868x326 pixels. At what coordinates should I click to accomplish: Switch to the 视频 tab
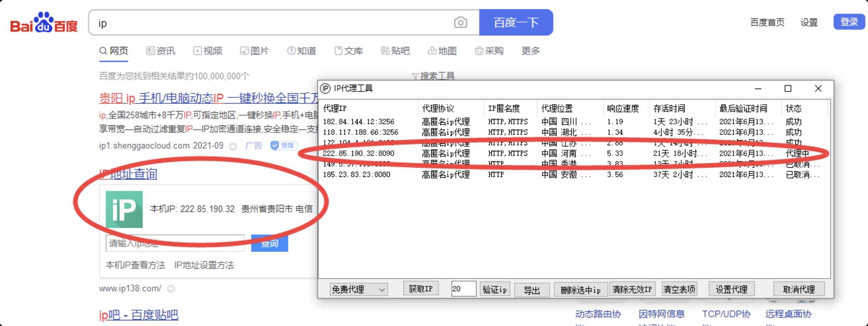pos(208,51)
